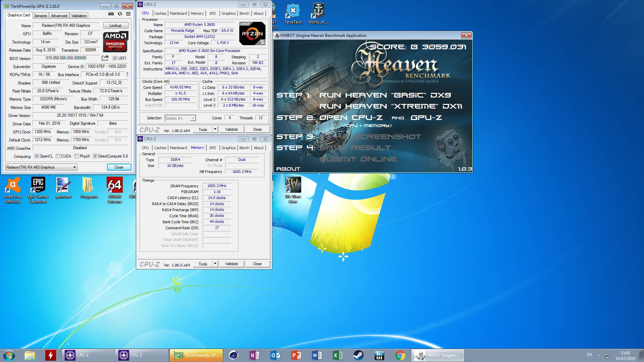Expand Tools dropdown arrow in top CPU-Z
Image resolution: width=644 pixels, height=362 pixels.
pyautogui.click(x=215, y=129)
